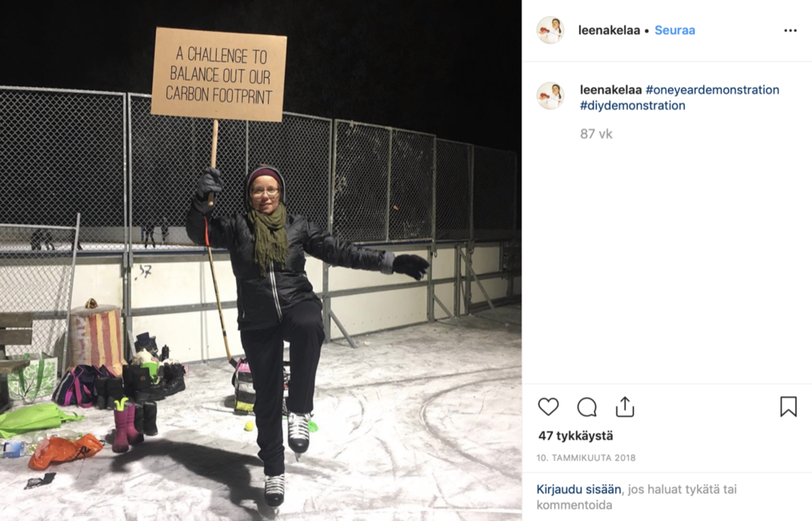Save post with the bookmark icon
This screenshot has width=812, height=521.
[x=788, y=407]
